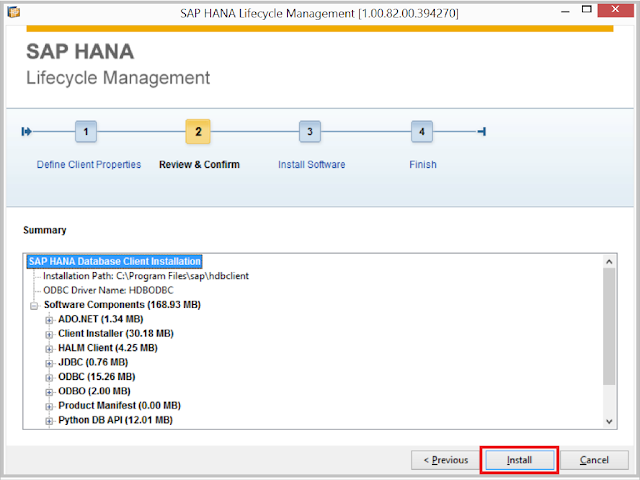
Task: Expand the ODBC component
Action: point(49,378)
